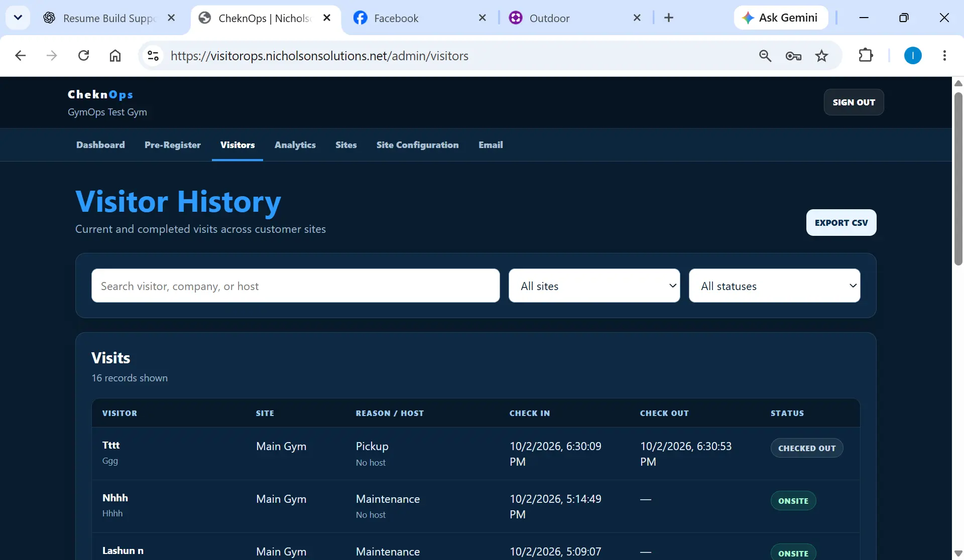Select the Visitors nav item
Screen dimensions: 964x560
pos(237,145)
